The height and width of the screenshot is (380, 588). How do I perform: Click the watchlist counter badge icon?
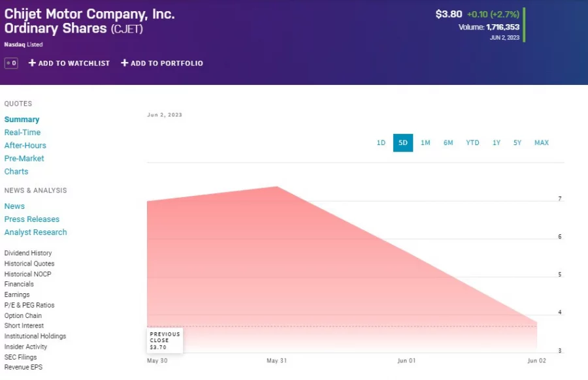point(10,63)
